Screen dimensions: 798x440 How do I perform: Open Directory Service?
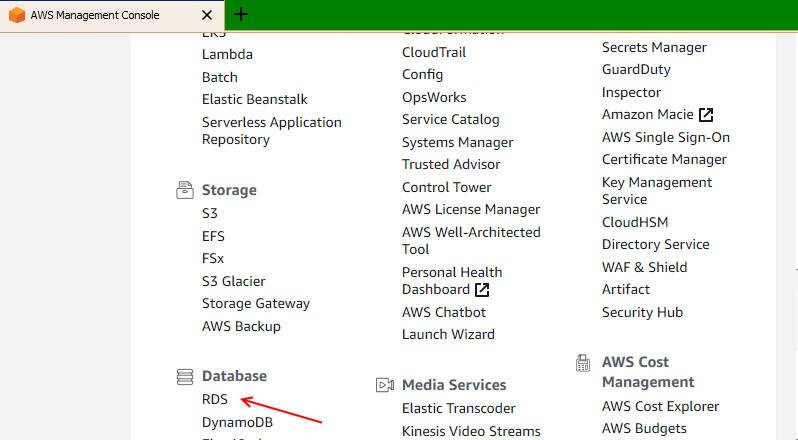[x=656, y=245]
